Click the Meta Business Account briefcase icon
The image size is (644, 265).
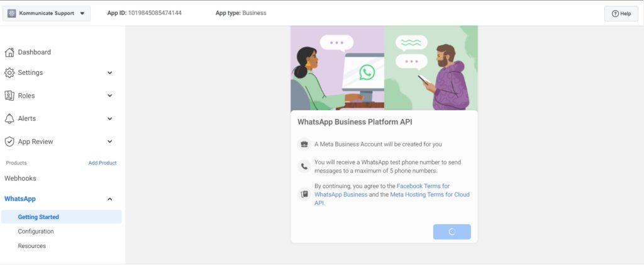pos(304,144)
